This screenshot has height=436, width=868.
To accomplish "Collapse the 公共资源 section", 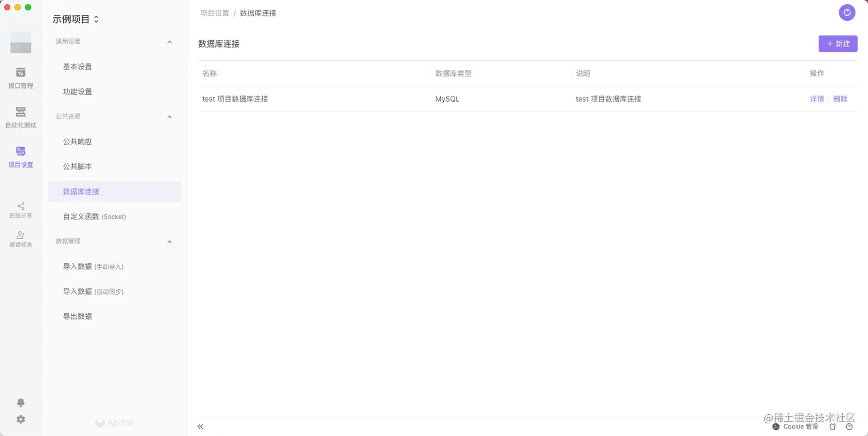I will tap(169, 117).
